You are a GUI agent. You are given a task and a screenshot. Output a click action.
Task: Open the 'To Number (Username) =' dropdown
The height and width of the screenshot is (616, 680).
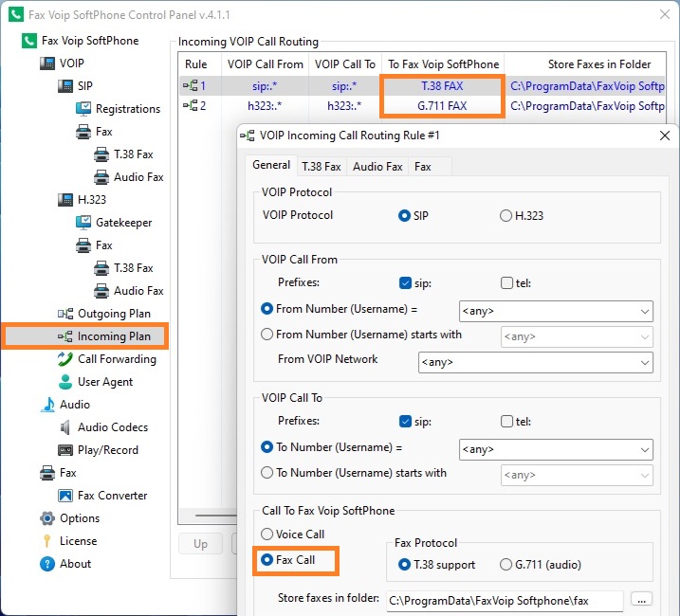(556, 449)
